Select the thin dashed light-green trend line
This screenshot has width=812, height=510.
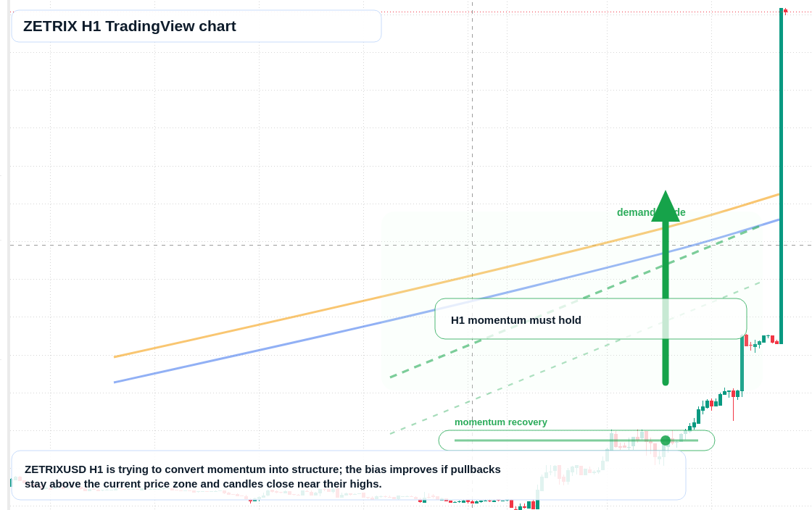(x=575, y=358)
